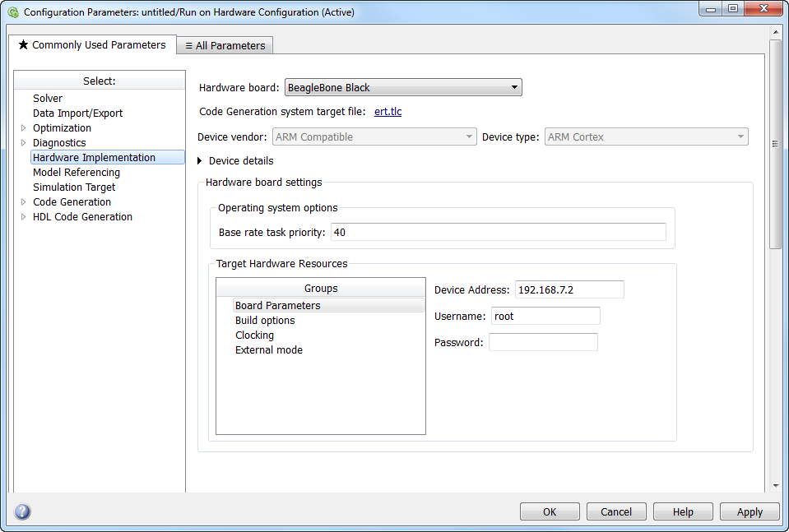The image size is (789, 532).
Task: Click the Device Address input field
Action: point(569,289)
